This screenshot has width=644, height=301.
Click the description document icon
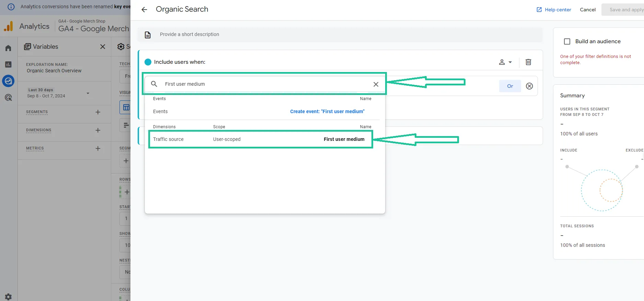148,35
